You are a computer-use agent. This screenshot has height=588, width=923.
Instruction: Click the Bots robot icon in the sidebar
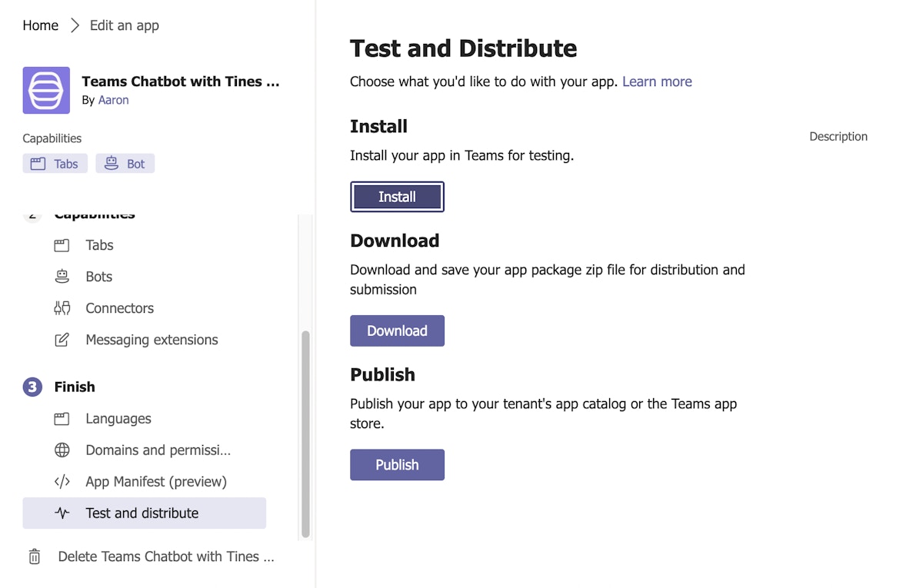click(x=62, y=277)
